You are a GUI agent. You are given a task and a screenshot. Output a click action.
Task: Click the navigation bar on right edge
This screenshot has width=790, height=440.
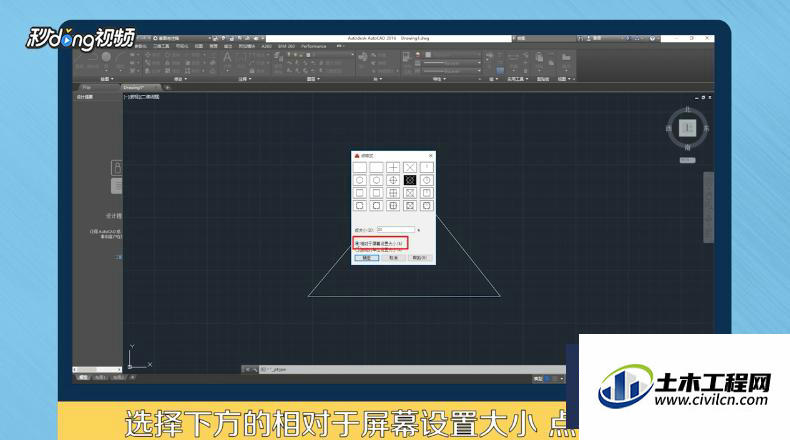coord(708,207)
